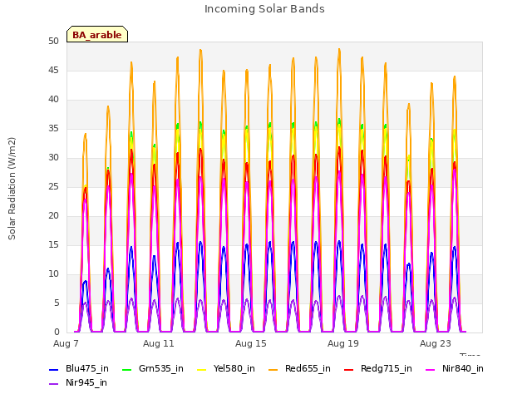Click the 5 y-axis tick label
Screen dimensions: 532x399
[x=57, y=303]
